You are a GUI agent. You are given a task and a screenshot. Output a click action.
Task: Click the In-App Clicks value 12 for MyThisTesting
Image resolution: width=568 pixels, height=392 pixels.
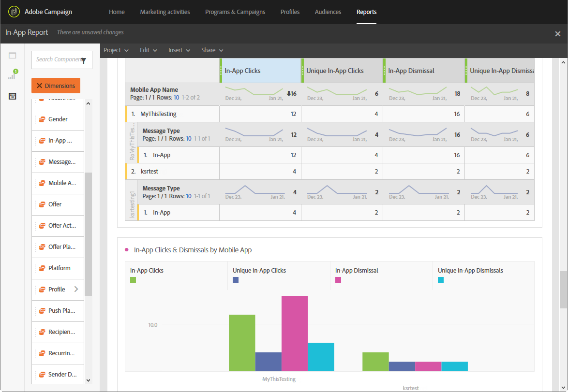pos(293,114)
